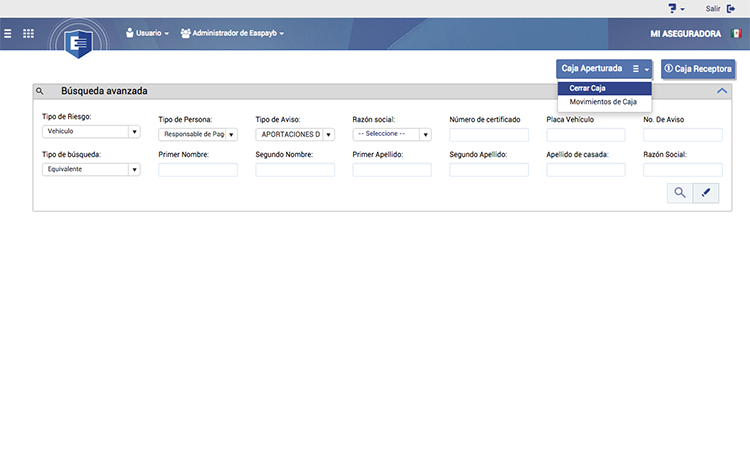The image size is (750, 461).
Task: Click the shield logo emblem
Action: (x=78, y=43)
